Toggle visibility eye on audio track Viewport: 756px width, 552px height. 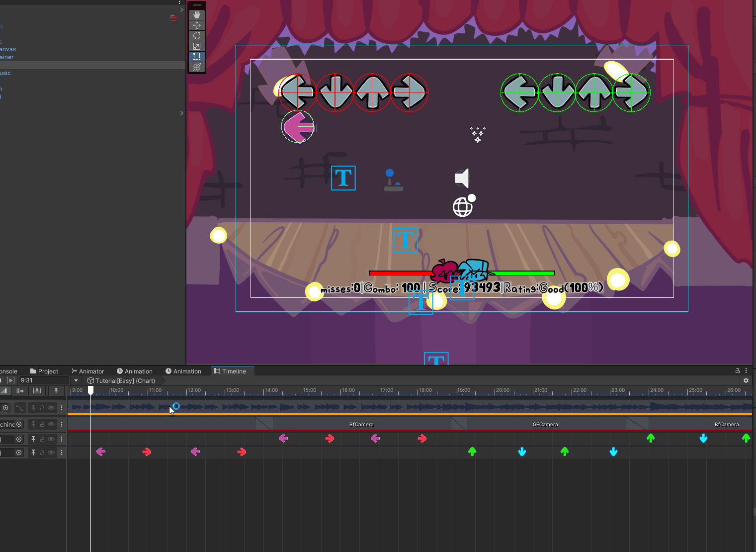pos(51,408)
